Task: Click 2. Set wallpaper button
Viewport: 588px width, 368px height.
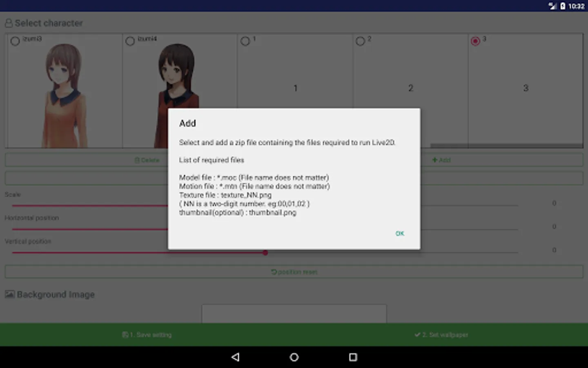Action: click(x=441, y=334)
